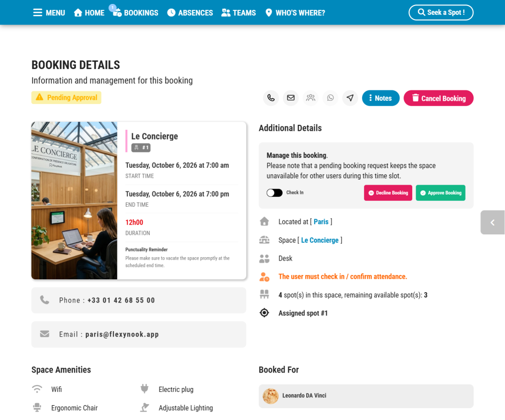This screenshot has height=420, width=505.
Task: Click the Wifi amenity icon
Action: [37, 389]
